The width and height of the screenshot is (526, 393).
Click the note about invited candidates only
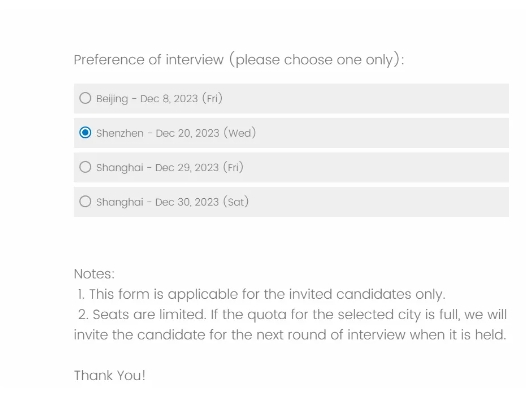261,294
